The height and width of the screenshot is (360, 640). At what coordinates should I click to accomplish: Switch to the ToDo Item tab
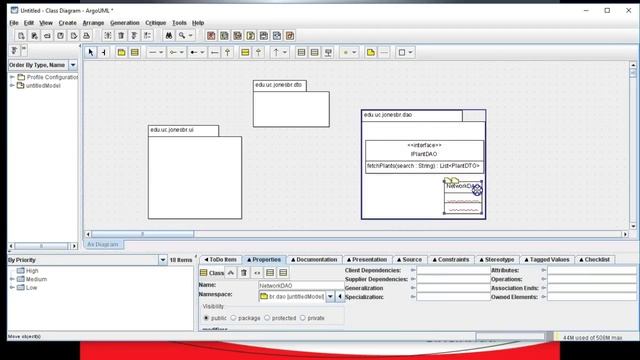pyautogui.click(x=220, y=260)
